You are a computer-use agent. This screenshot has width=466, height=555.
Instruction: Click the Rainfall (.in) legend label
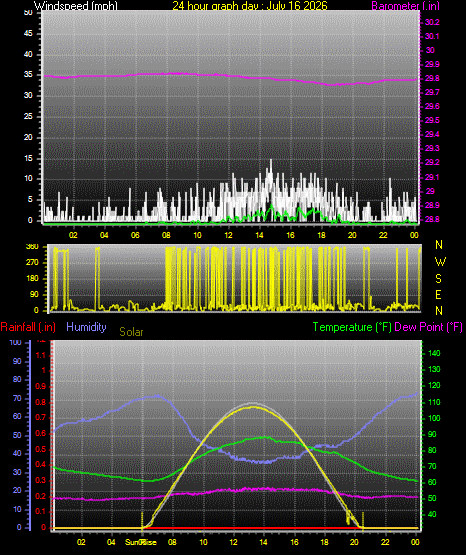coord(28,327)
